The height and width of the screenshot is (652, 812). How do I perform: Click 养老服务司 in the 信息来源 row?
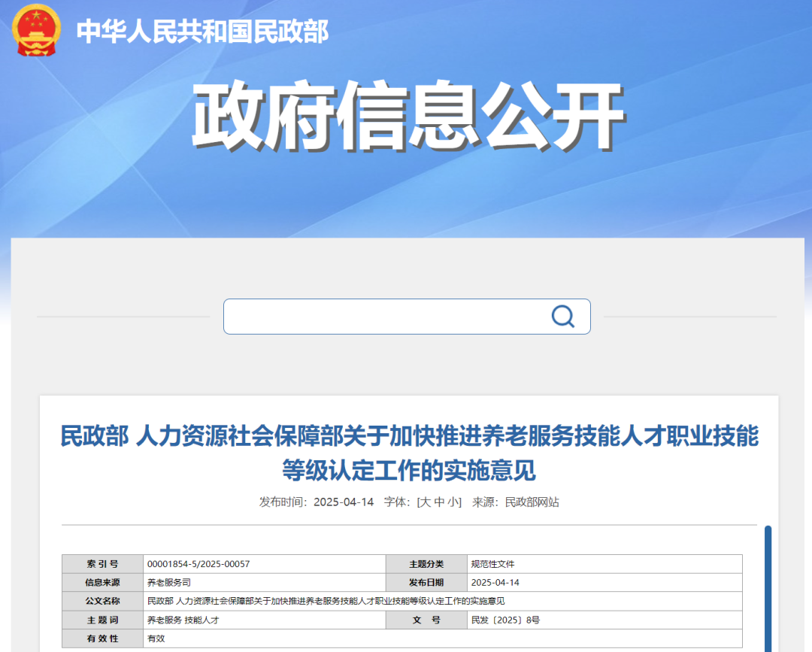pos(169,583)
